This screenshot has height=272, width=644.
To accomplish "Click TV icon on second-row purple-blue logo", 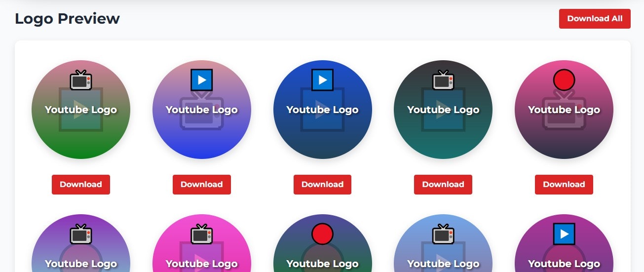I will pos(81,234).
